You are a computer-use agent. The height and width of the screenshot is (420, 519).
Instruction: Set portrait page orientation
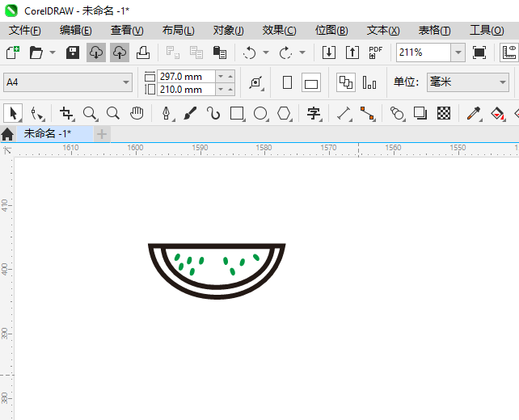click(287, 82)
